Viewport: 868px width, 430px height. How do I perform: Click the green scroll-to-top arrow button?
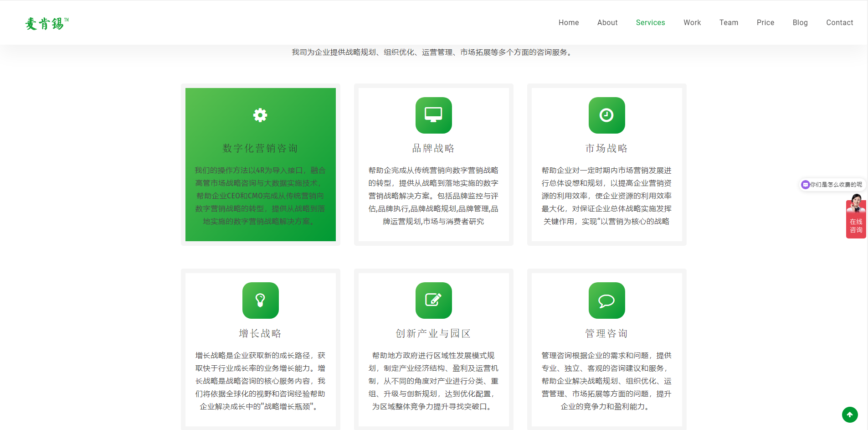(x=849, y=414)
